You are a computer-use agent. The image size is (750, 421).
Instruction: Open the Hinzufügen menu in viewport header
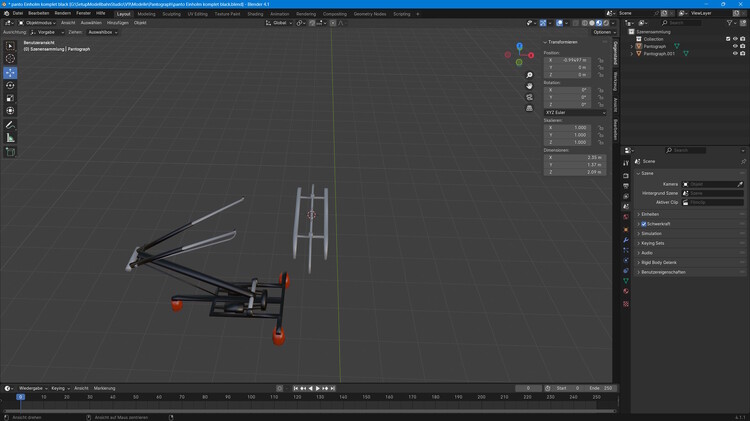coord(118,22)
